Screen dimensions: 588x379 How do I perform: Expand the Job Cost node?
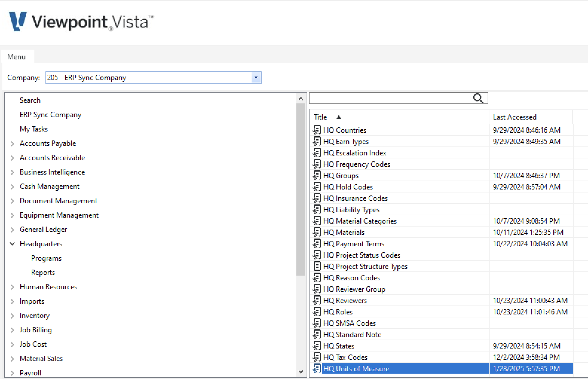point(12,344)
